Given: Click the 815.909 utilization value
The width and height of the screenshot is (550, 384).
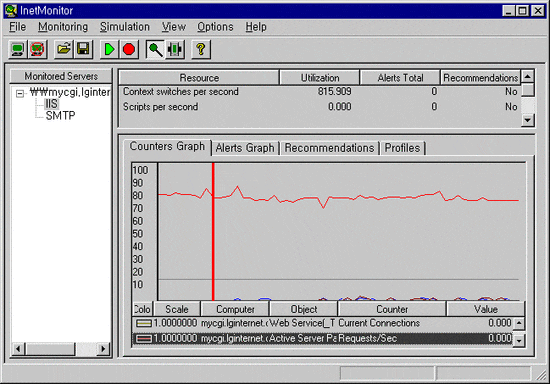Looking at the screenshot, I should (x=334, y=92).
